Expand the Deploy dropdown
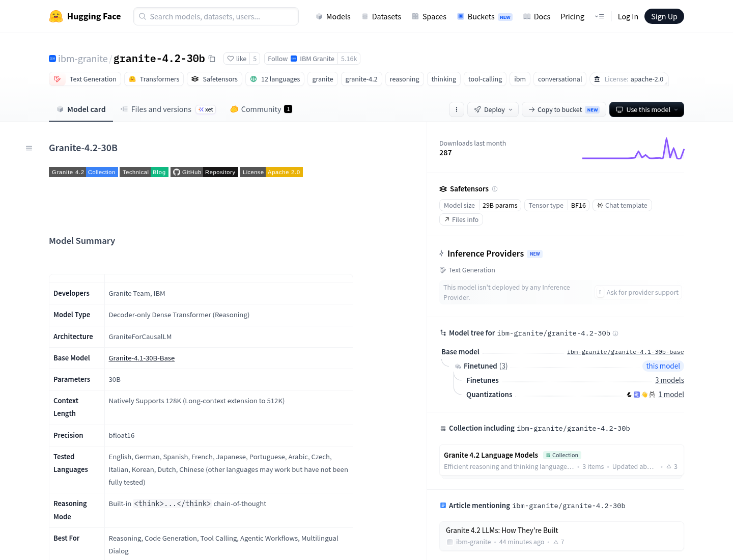This screenshot has width=733, height=560. tap(493, 109)
